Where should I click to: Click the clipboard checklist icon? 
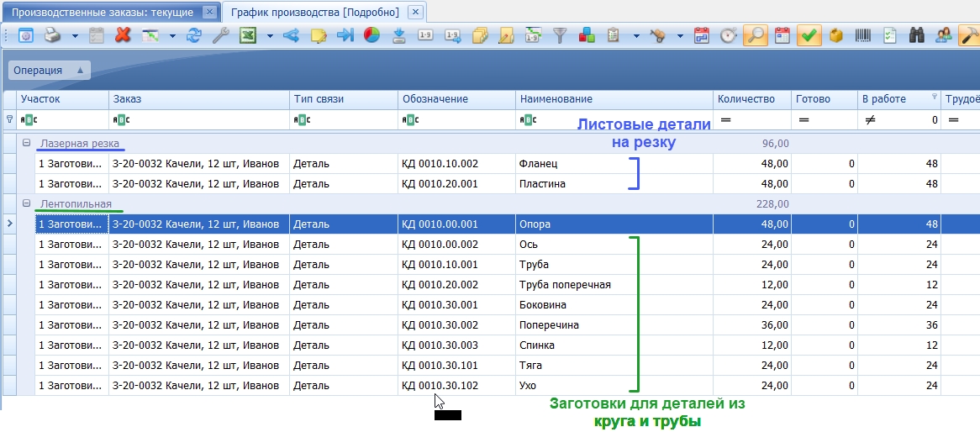coord(614,36)
